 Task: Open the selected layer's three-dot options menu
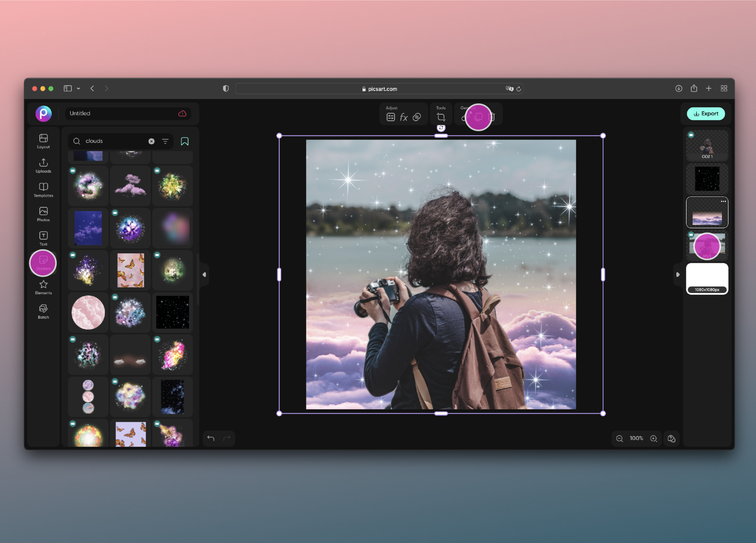(x=723, y=201)
